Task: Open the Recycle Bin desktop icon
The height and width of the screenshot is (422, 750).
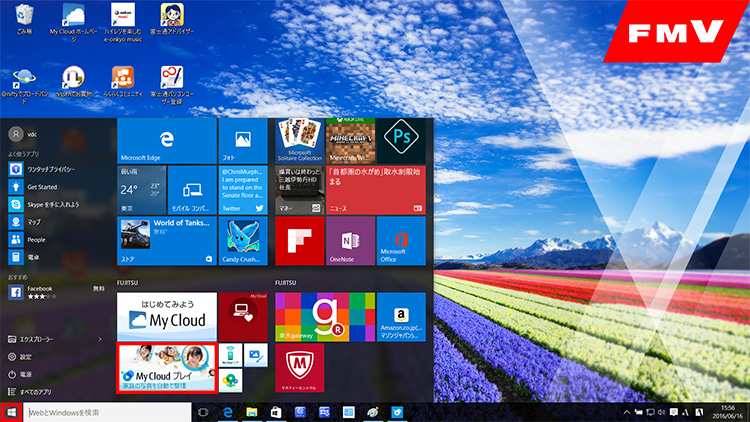Action: 24,20
